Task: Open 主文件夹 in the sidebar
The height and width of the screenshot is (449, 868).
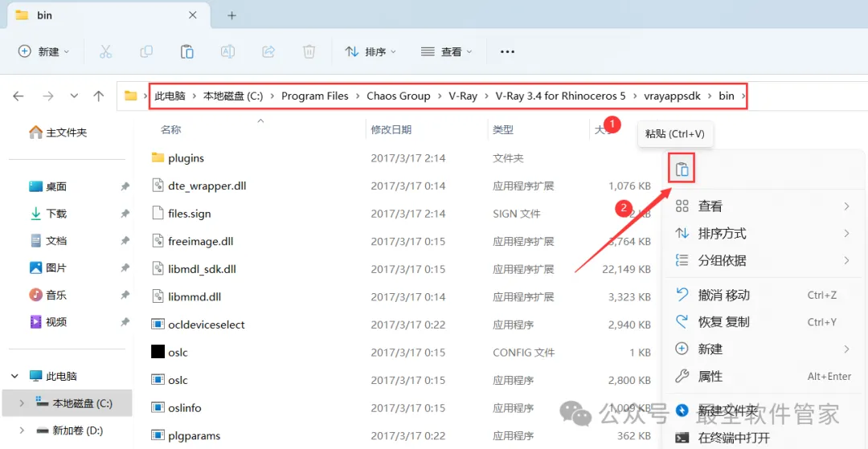Action: [58, 133]
